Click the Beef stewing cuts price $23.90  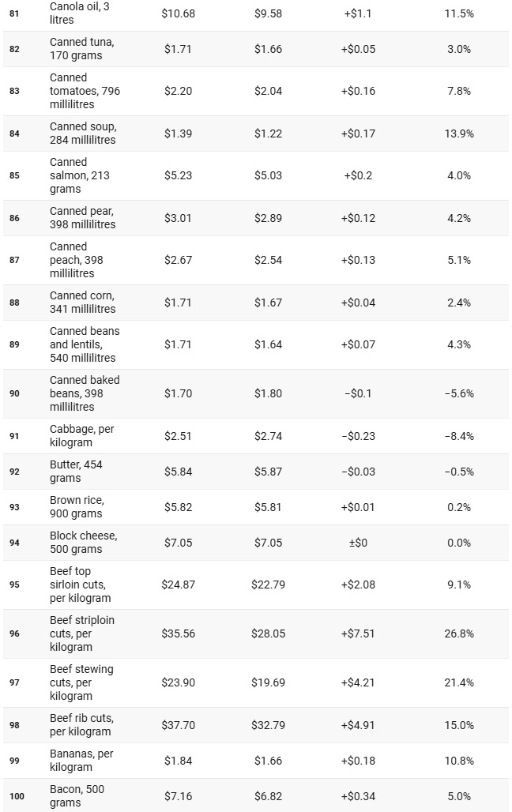pyautogui.click(x=178, y=682)
